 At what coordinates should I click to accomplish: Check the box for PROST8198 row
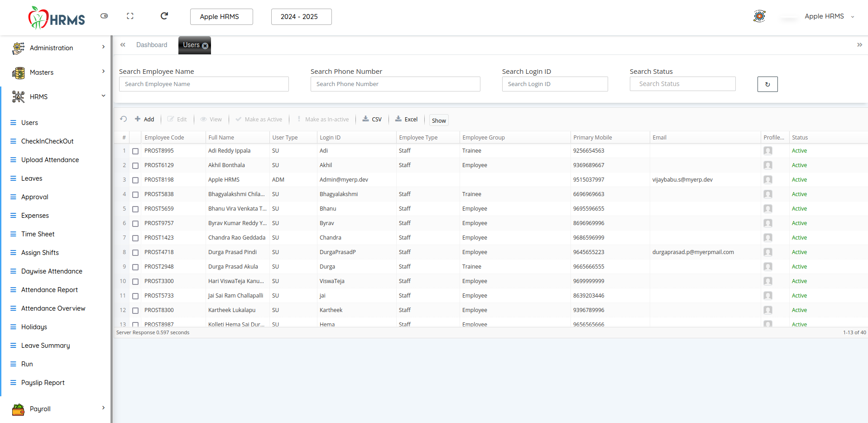coord(135,180)
